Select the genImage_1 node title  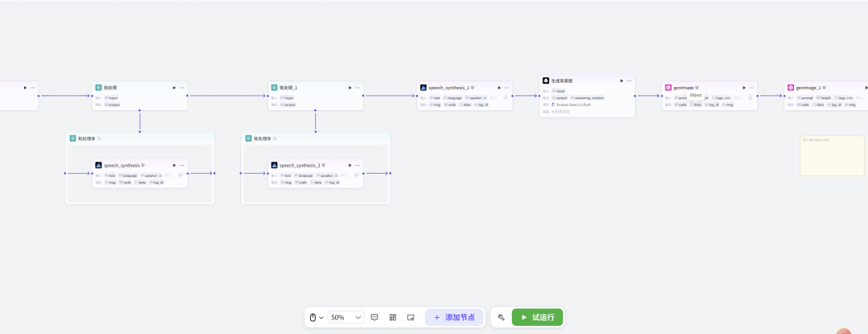(x=809, y=88)
